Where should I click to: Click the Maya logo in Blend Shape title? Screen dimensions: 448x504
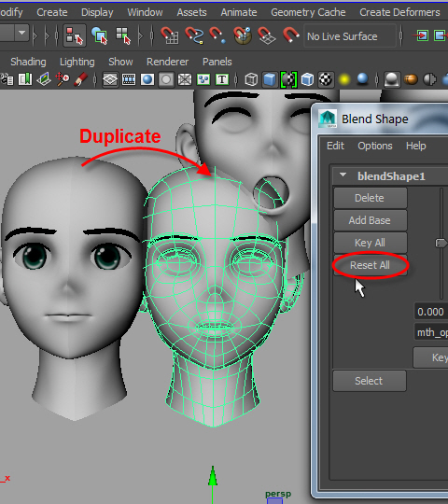(x=328, y=119)
